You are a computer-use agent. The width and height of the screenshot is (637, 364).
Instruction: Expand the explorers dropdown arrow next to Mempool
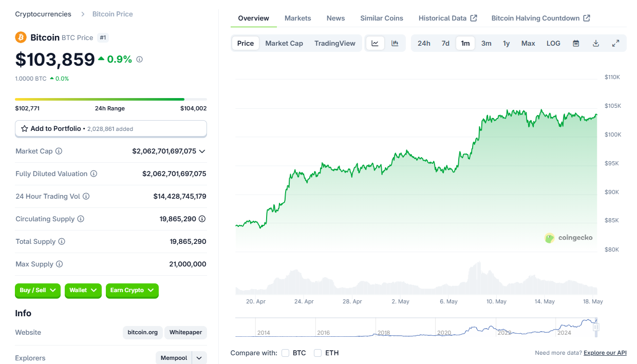199,358
